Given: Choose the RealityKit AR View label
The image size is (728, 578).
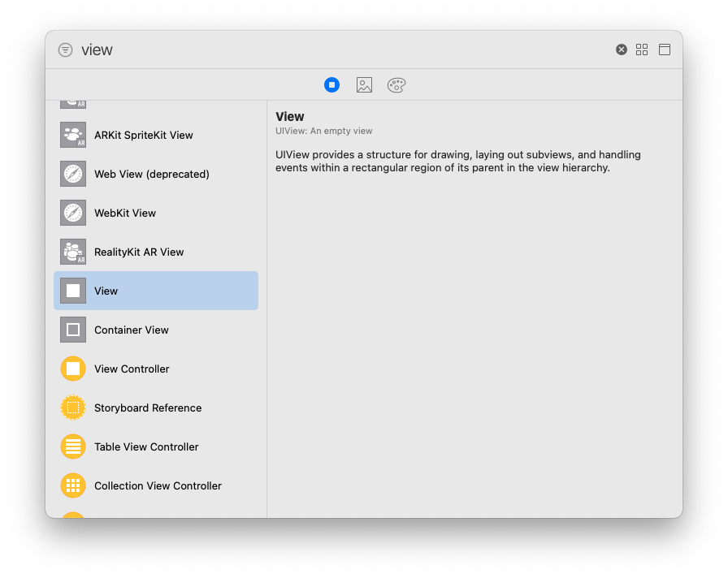Looking at the screenshot, I should coord(139,252).
